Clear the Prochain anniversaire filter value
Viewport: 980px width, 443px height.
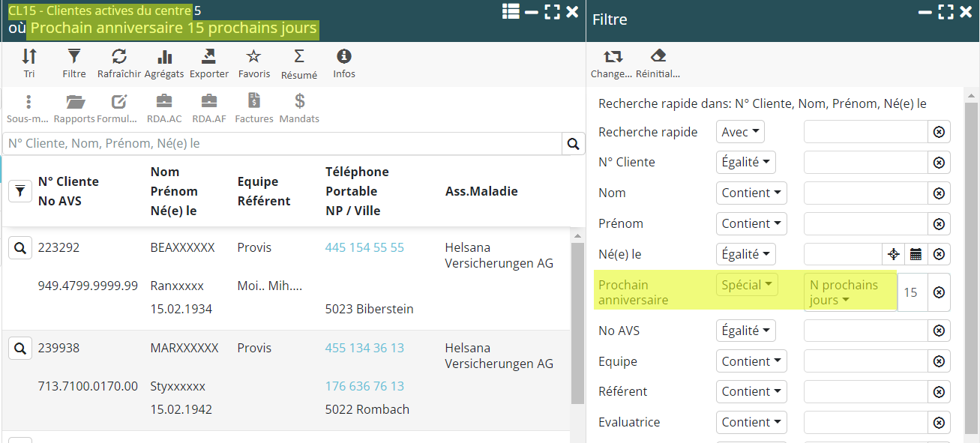939,292
